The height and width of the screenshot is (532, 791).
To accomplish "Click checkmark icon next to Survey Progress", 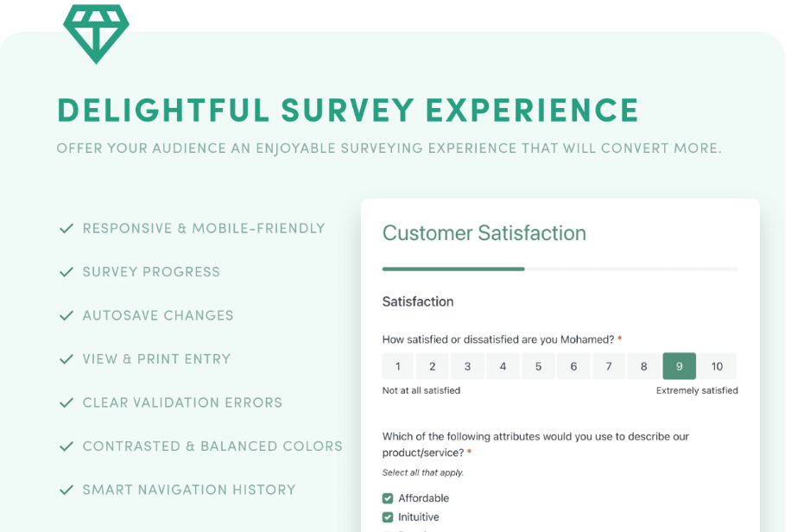I will tap(66, 272).
